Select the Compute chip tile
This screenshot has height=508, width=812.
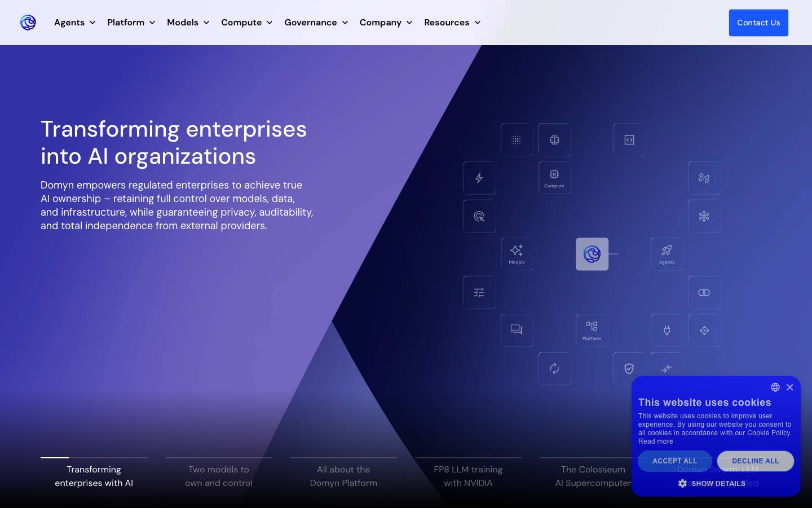(554, 178)
